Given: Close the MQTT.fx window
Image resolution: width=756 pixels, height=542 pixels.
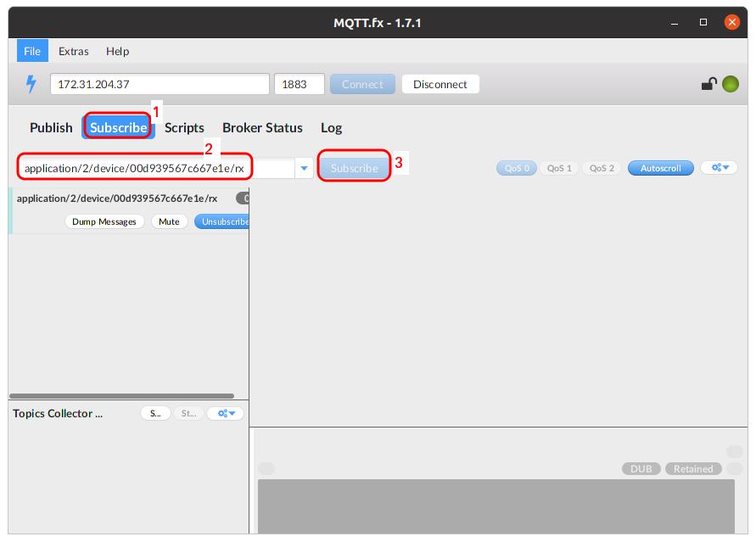Looking at the screenshot, I should (x=732, y=22).
